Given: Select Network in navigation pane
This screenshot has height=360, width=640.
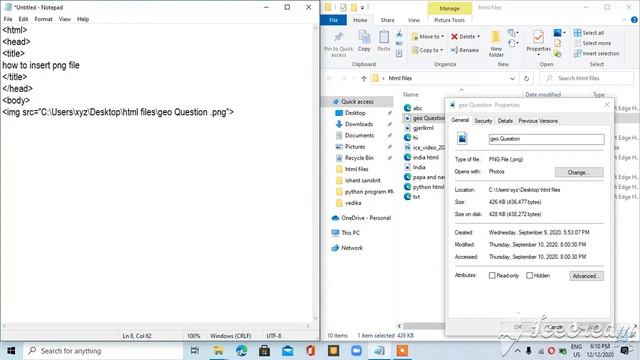Looking at the screenshot, I should pyautogui.click(x=352, y=248).
